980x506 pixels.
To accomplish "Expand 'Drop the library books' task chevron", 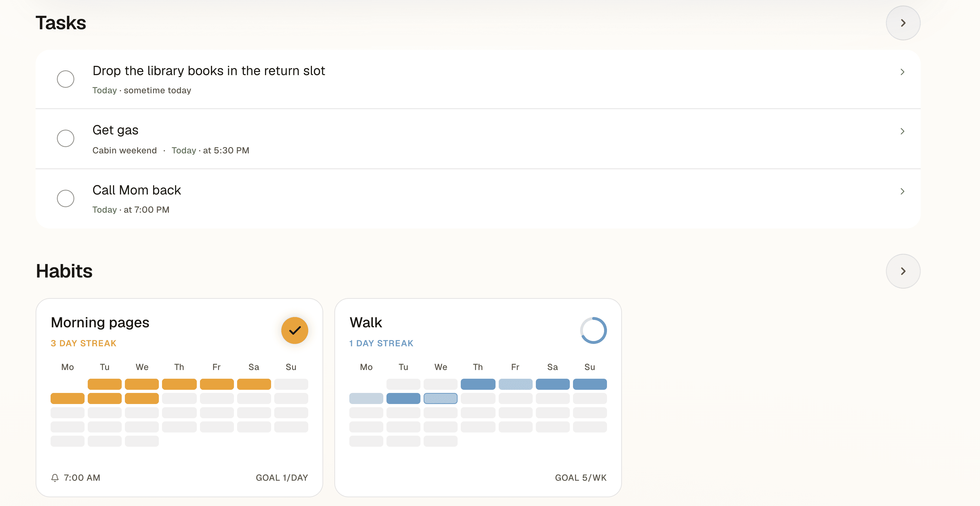I will (902, 72).
